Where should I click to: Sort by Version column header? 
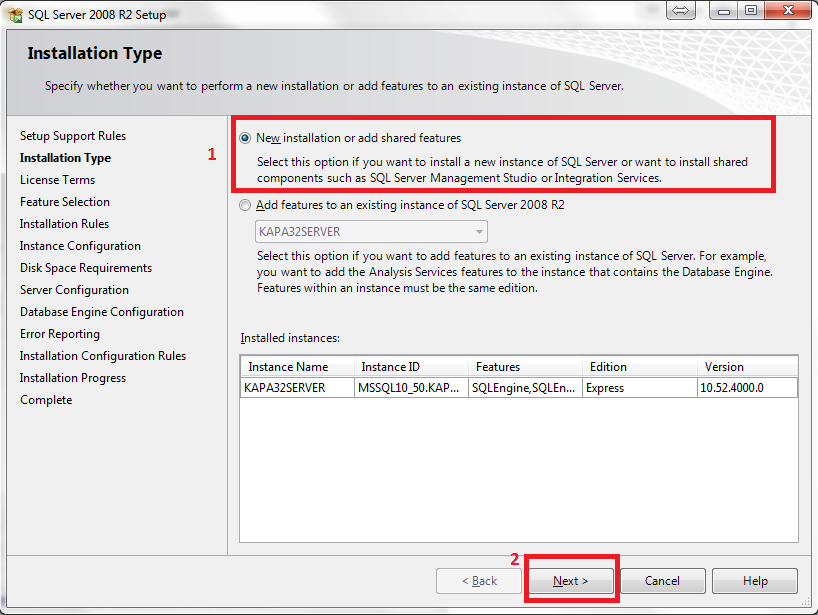pyautogui.click(x=748, y=367)
